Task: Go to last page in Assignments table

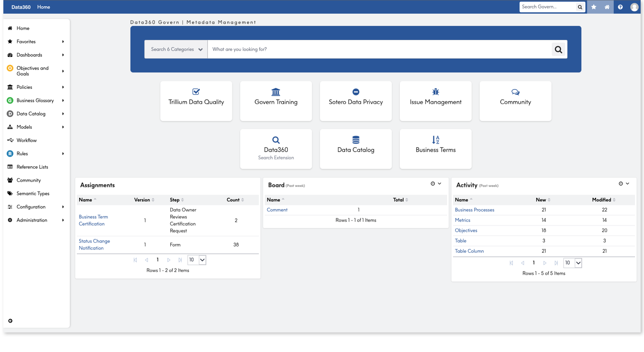Action: tap(180, 260)
